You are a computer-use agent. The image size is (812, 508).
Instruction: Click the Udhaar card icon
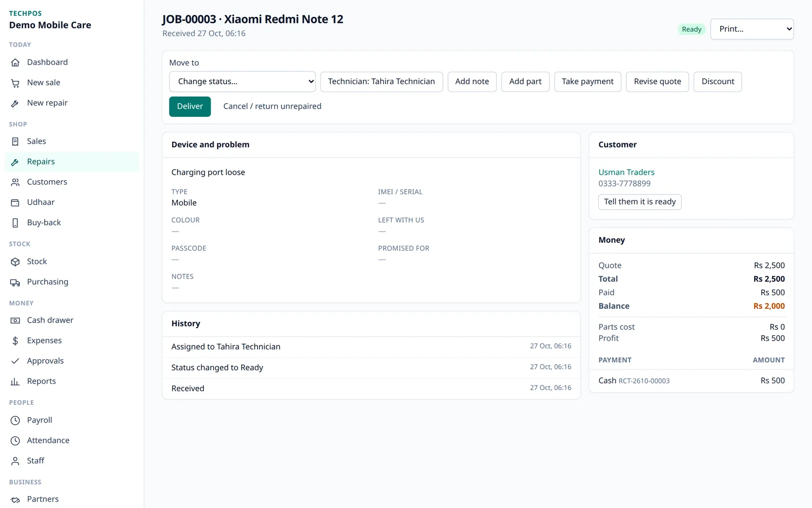pyautogui.click(x=15, y=203)
